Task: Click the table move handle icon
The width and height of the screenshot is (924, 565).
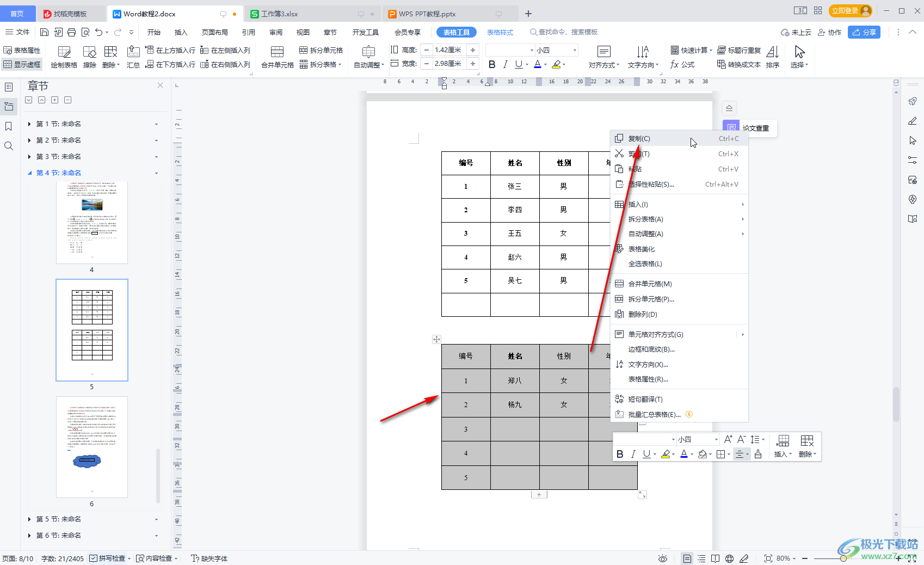Action: coord(436,339)
